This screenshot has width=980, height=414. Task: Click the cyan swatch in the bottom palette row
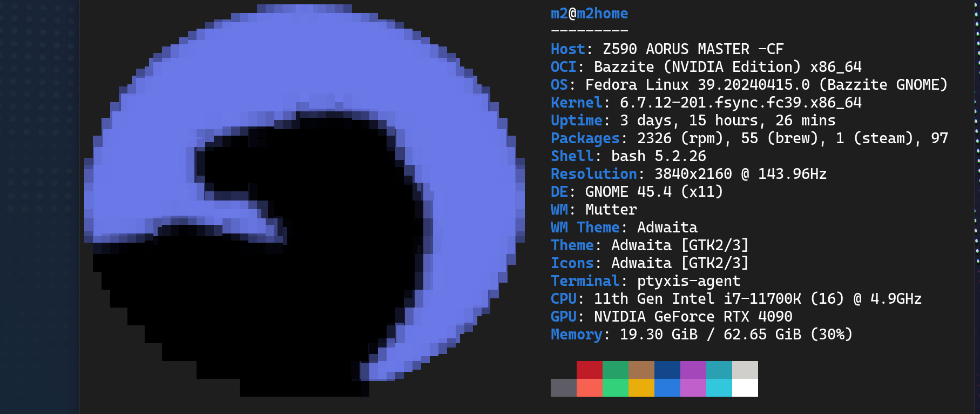(719, 388)
